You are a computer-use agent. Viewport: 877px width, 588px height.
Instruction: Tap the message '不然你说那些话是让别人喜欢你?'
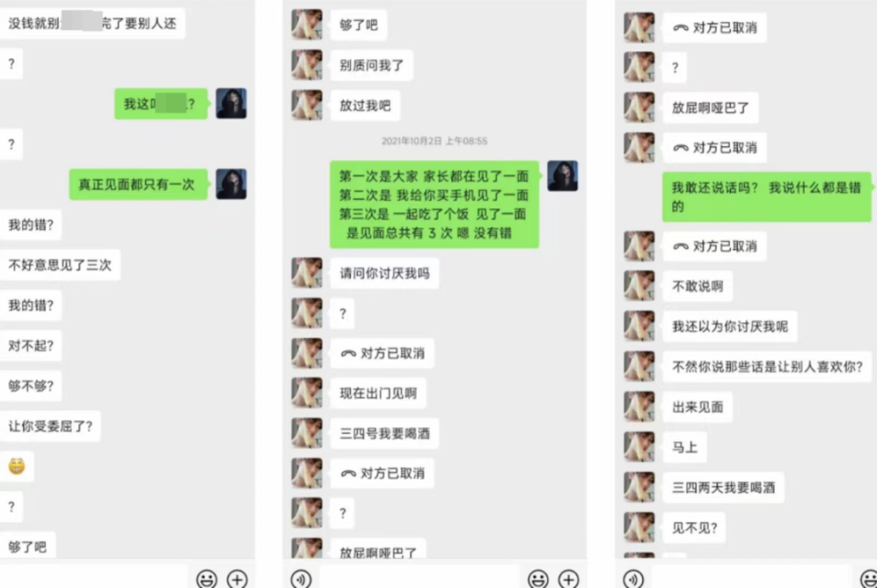pyautogui.click(x=767, y=367)
